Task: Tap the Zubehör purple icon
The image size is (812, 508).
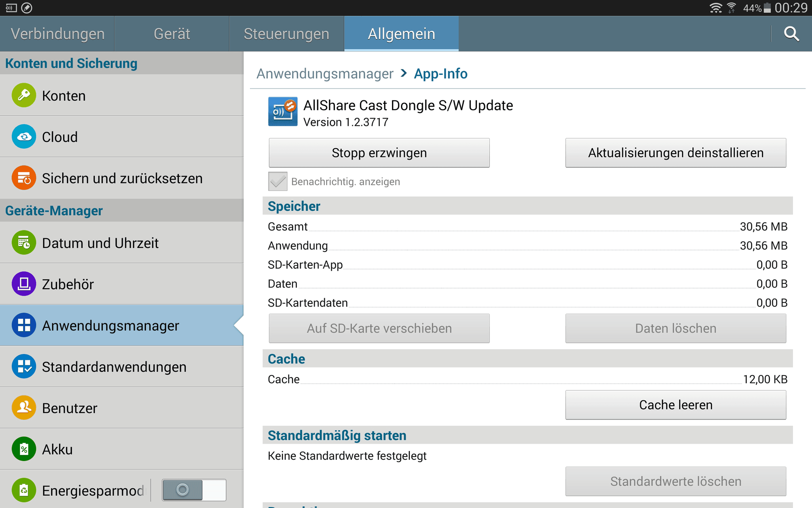Action: point(24,284)
